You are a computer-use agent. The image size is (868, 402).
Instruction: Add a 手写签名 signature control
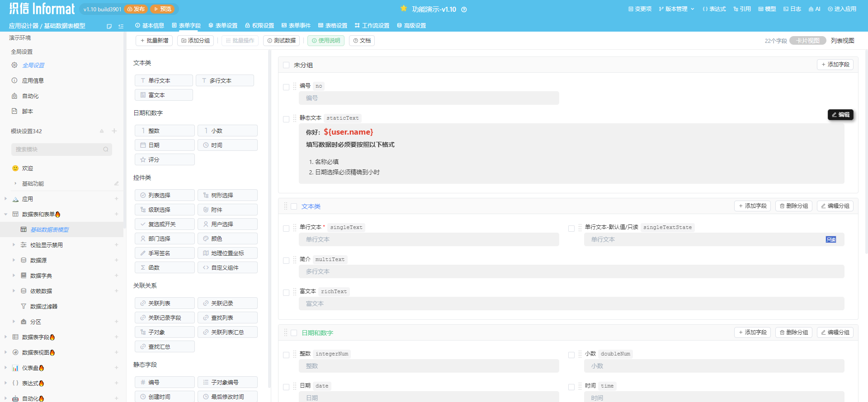coord(165,253)
